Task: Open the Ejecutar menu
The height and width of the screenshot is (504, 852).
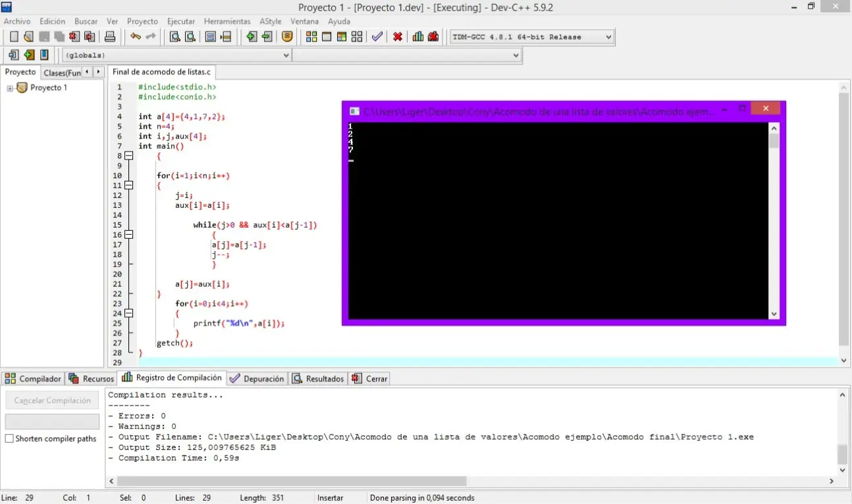Action: [180, 21]
